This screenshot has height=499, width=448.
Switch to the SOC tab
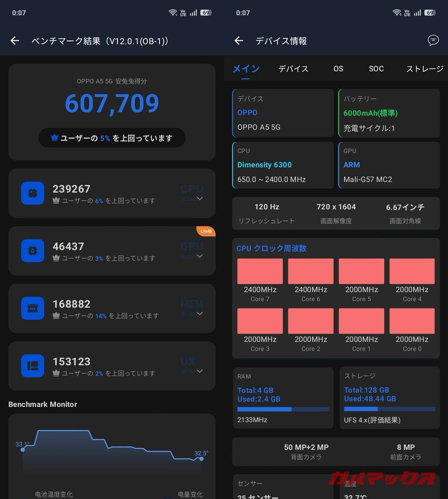(376, 69)
